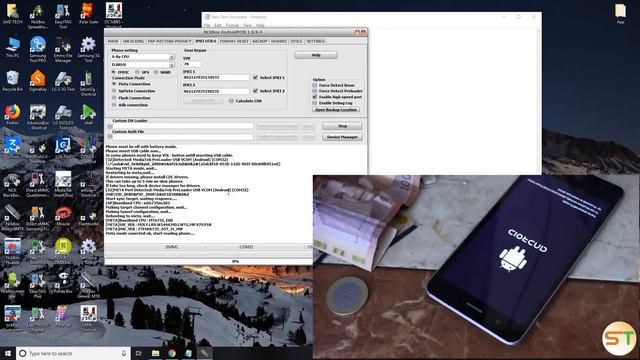Open Chrome from the taskbar
The height and width of the screenshot is (360, 640).
[172, 353]
